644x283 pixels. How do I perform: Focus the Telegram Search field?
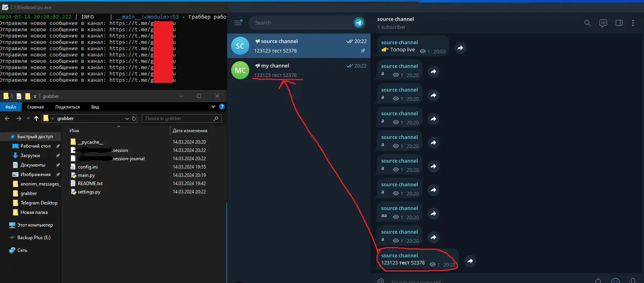[302, 23]
